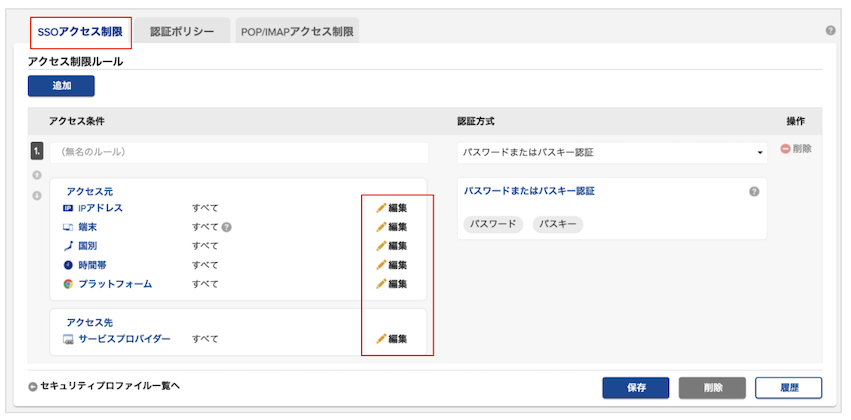Go to セキュリティプロファイル一覧へ link
851x420 pixels.
click(x=110, y=386)
